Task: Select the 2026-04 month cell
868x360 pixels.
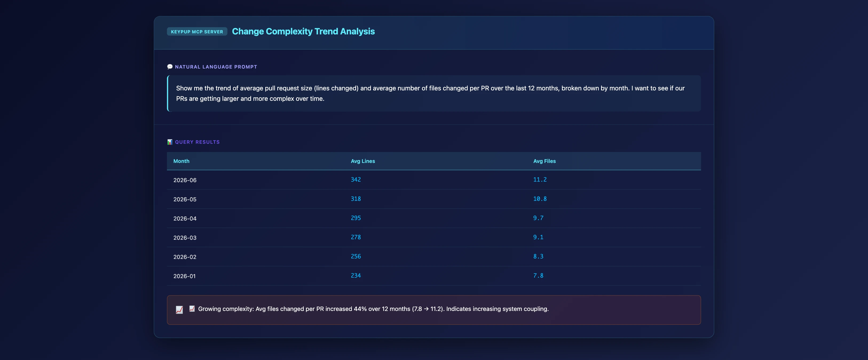Action: click(x=185, y=219)
